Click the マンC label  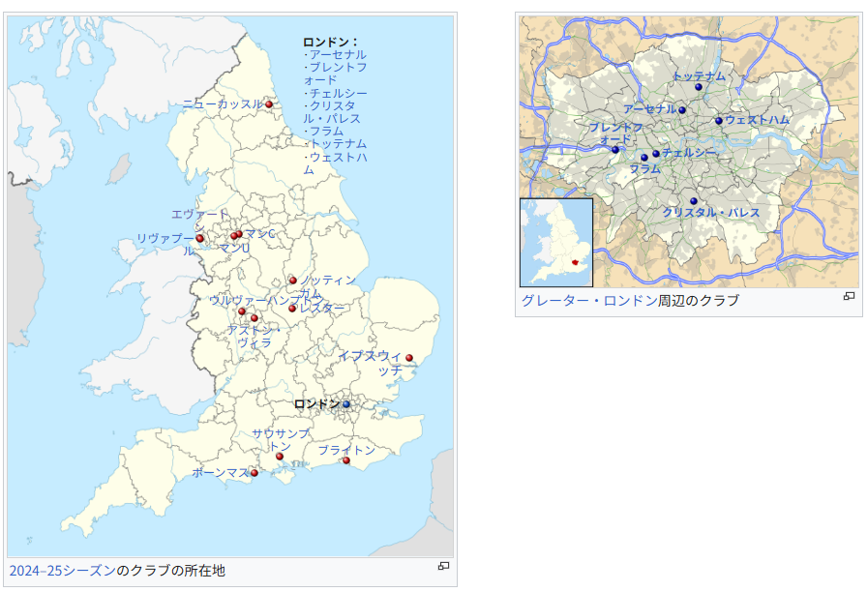click(x=259, y=233)
